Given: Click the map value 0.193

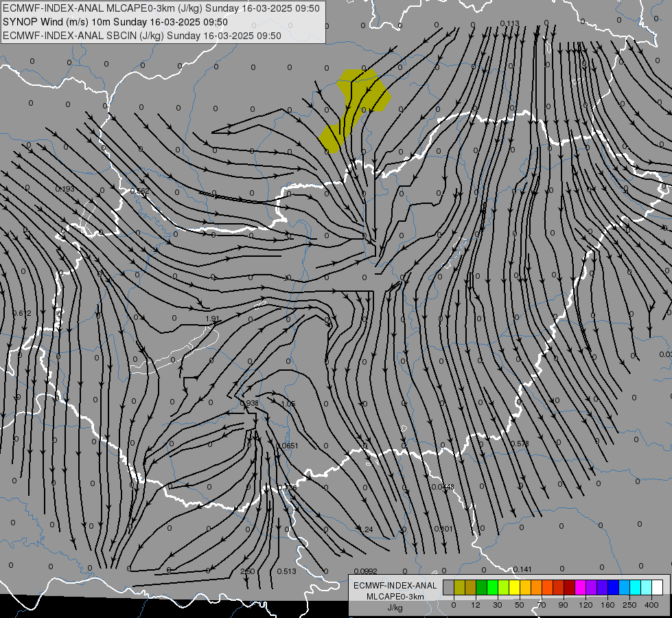Looking at the screenshot, I should 65,189.
